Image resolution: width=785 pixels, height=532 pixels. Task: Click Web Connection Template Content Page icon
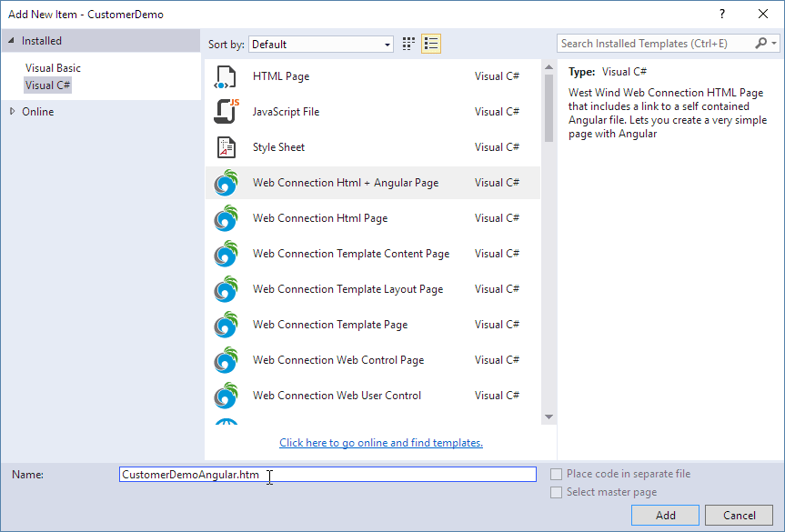(226, 254)
